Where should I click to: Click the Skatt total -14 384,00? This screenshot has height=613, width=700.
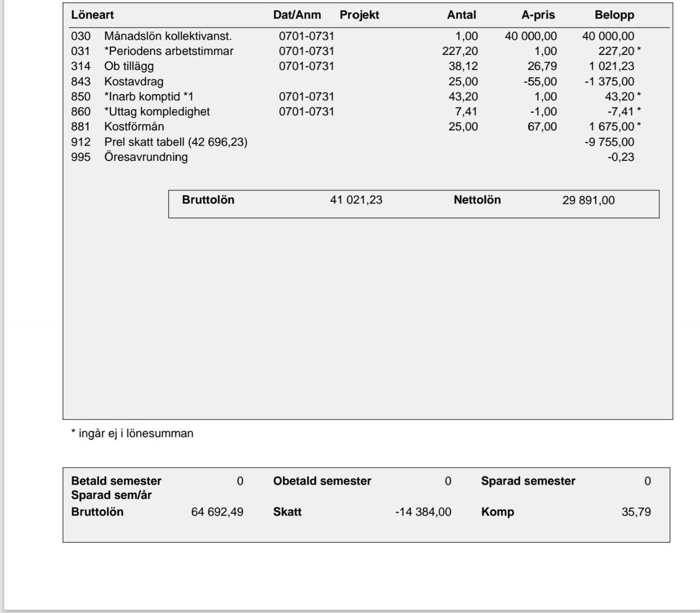(423, 512)
